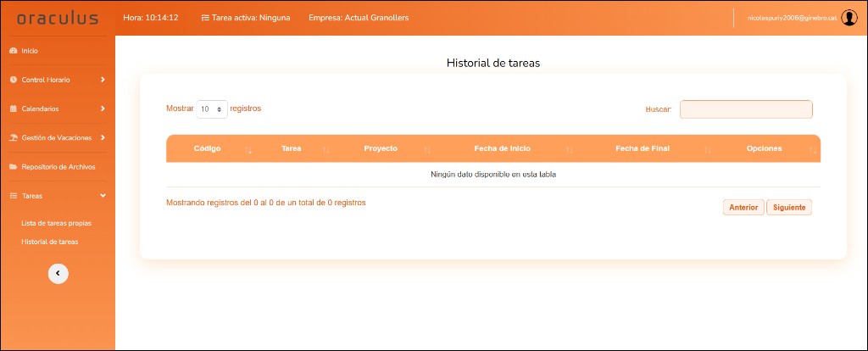The height and width of the screenshot is (351, 868).
Task: Sort by Proyecto column arrows
Action: (x=427, y=150)
